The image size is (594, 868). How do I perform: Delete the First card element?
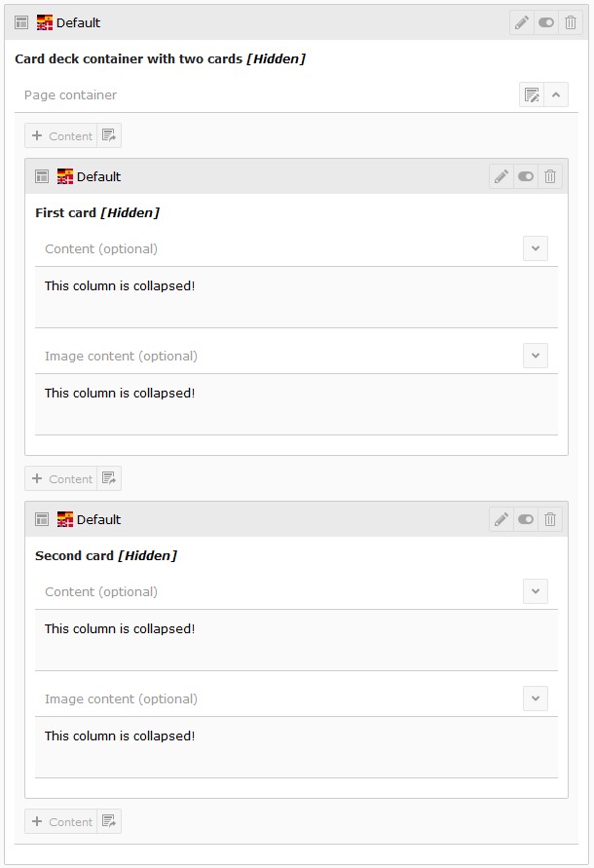[550, 176]
